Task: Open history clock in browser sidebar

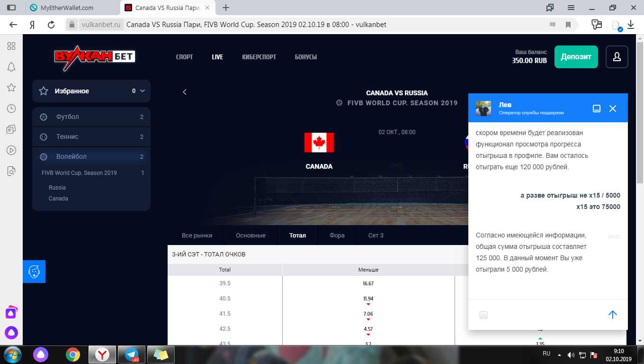Action: (11, 109)
